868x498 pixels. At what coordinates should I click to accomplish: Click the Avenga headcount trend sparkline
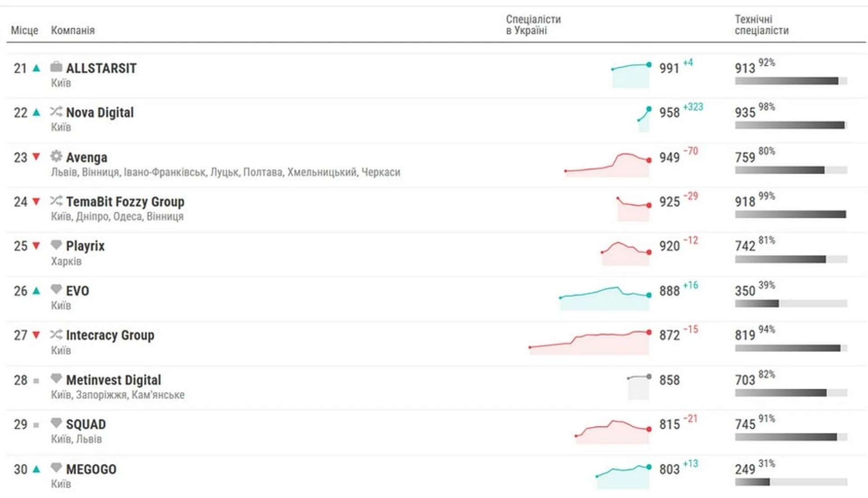point(607,165)
